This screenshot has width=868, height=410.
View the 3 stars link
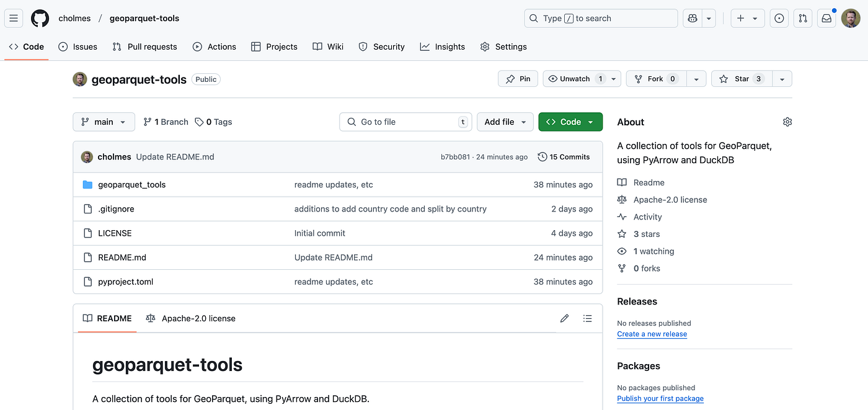click(x=639, y=234)
